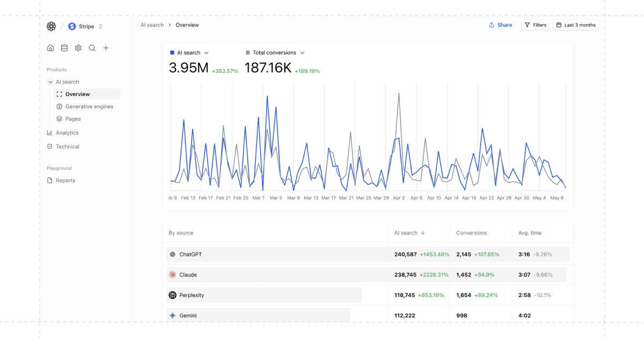This screenshot has height=338, width=644.
Task: Click the search magnifier icon
Action: [92, 48]
